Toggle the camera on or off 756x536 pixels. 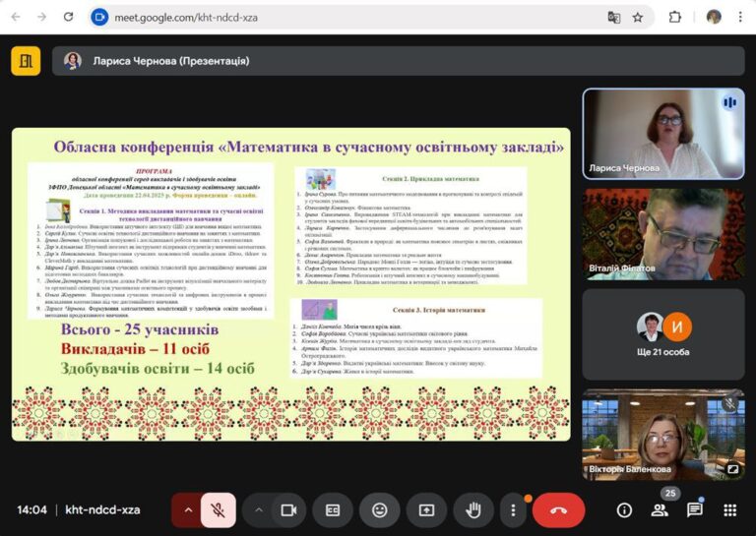[288, 510]
